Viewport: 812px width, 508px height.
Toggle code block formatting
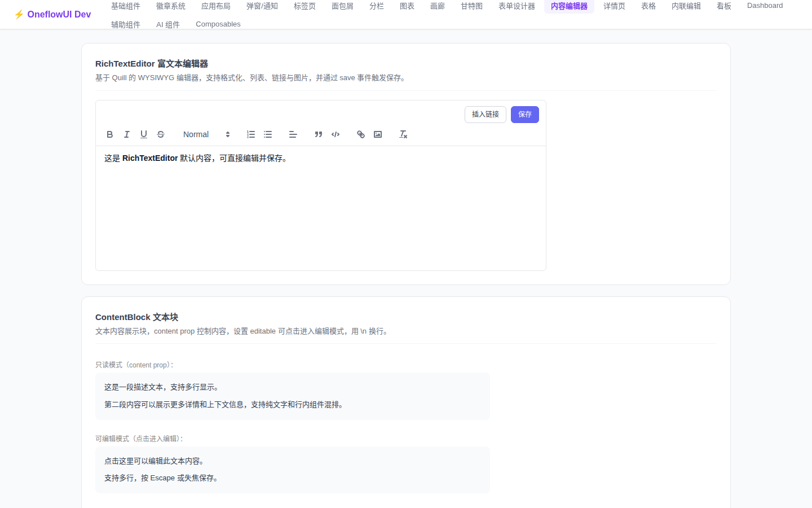point(336,134)
